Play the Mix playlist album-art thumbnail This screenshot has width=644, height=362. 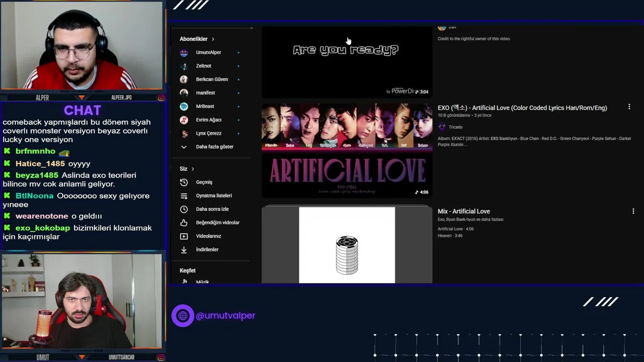tap(347, 245)
